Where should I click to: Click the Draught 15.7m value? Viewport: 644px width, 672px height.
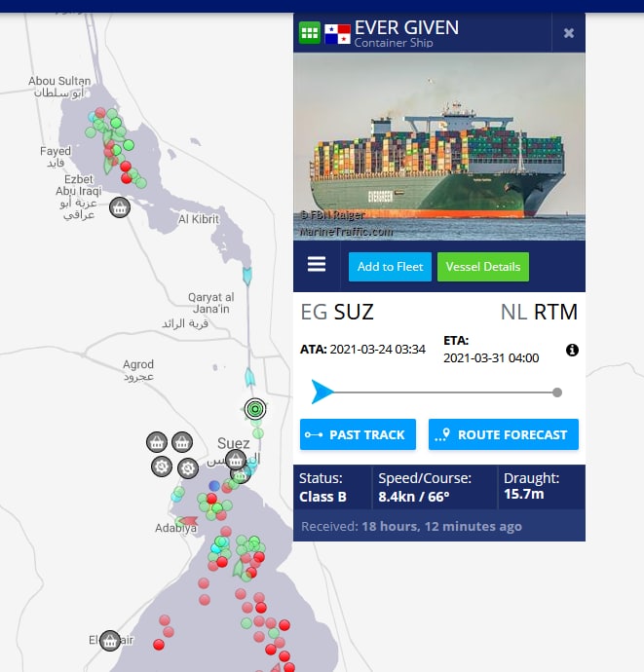(524, 494)
